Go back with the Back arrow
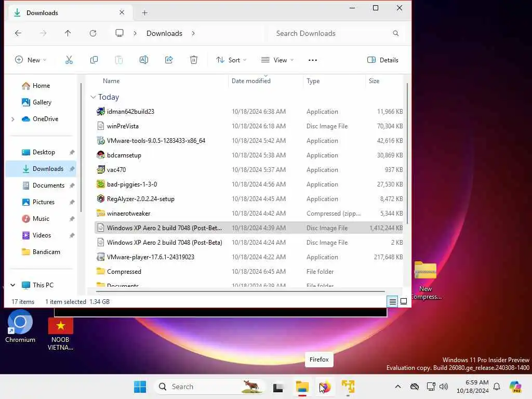This screenshot has width=532, height=399. [18, 33]
